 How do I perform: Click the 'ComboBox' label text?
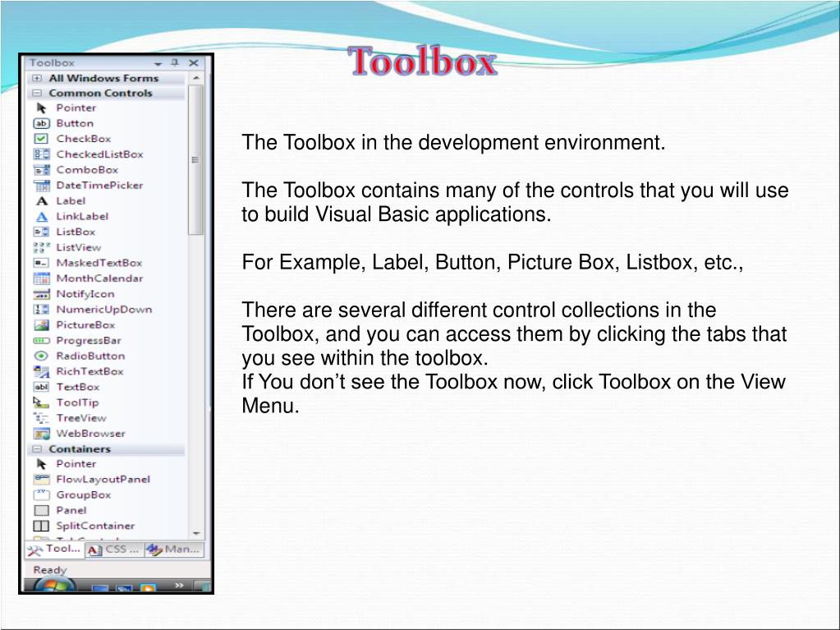coord(87,170)
